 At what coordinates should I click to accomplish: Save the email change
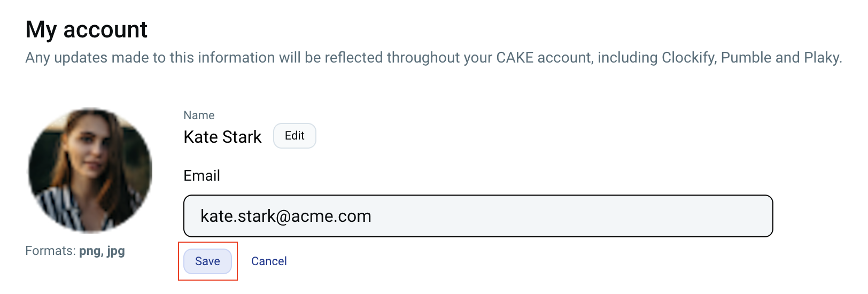(x=207, y=261)
